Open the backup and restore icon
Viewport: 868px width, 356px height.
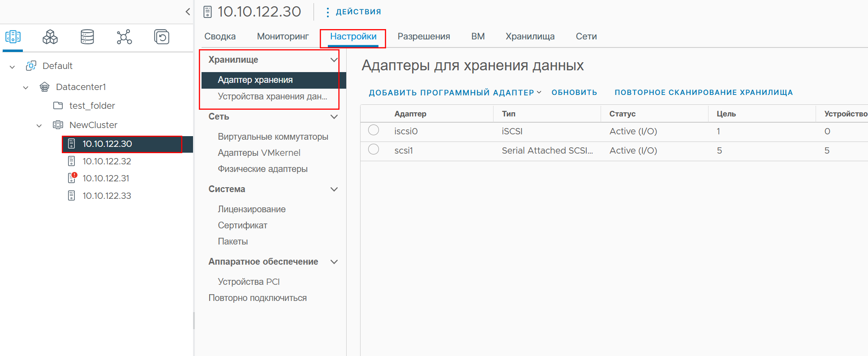click(x=161, y=37)
